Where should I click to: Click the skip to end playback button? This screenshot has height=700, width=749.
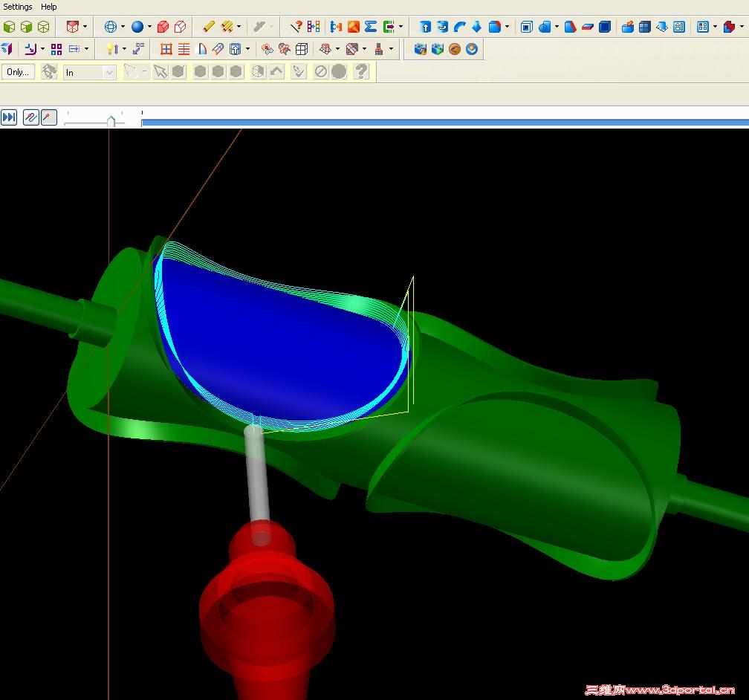[9, 117]
